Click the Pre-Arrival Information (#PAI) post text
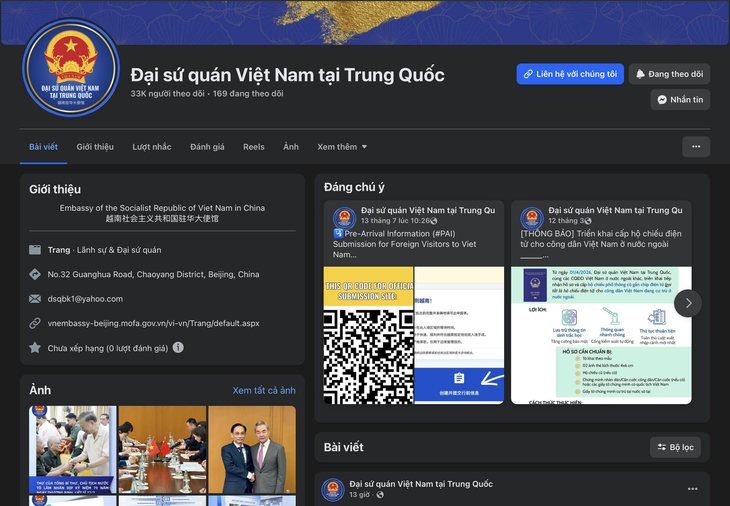The image size is (730, 506). click(405, 244)
